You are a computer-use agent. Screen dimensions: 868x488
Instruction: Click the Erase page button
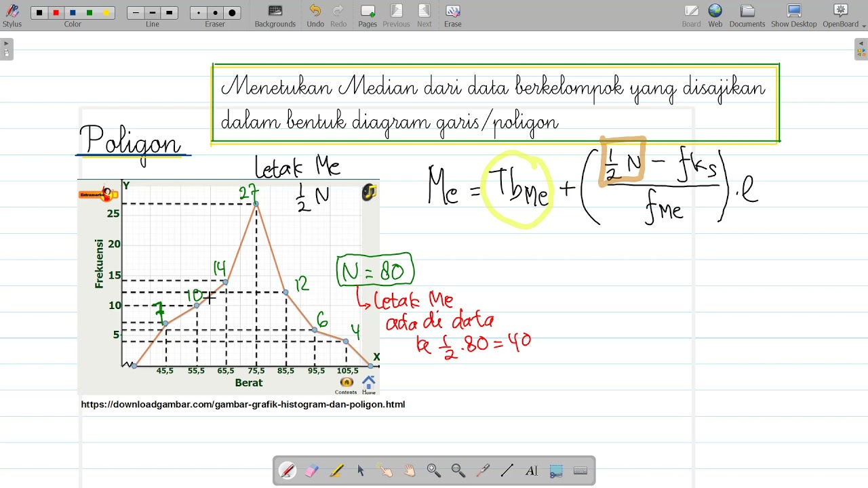(453, 16)
